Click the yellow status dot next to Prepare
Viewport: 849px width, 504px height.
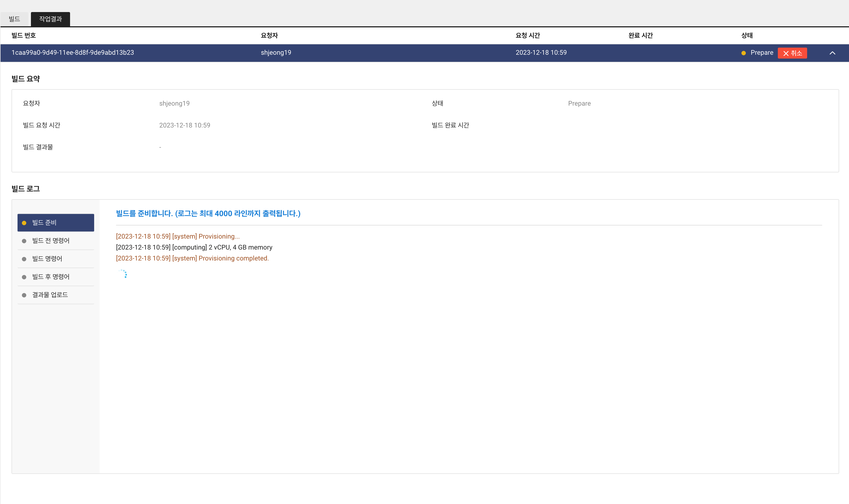[x=744, y=53]
